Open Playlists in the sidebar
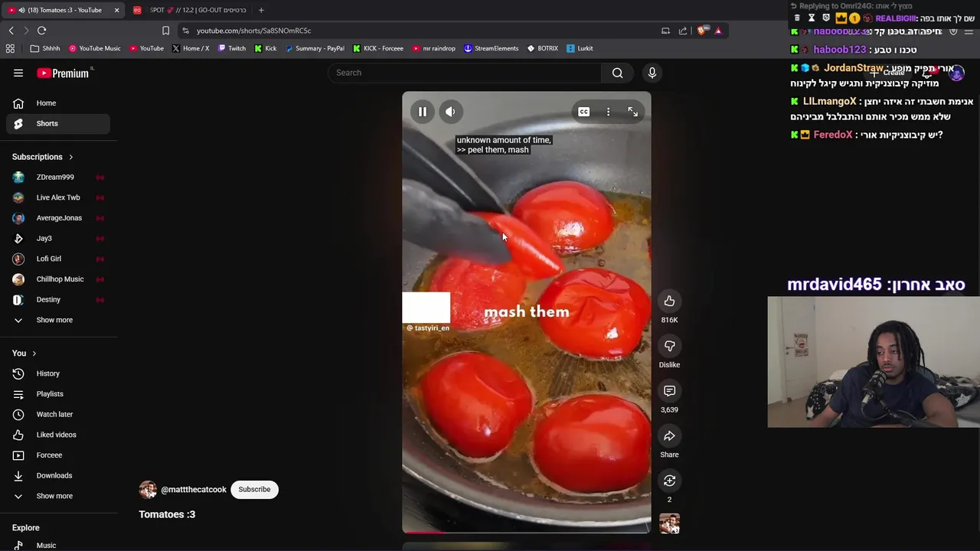The image size is (980, 551). click(58, 394)
